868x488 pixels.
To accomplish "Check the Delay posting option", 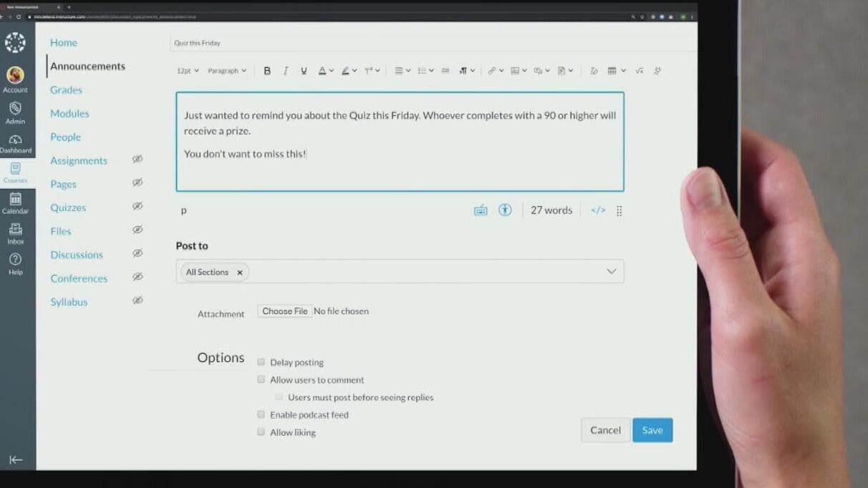I will [261, 362].
